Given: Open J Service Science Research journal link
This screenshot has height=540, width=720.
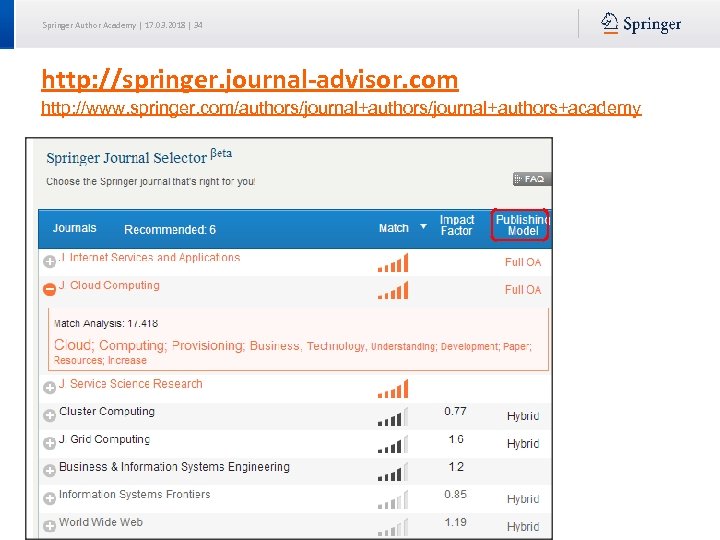Looking at the screenshot, I should (x=131, y=384).
